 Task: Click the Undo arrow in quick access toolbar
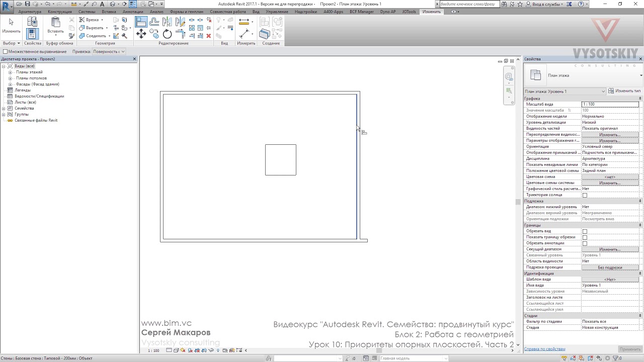pyautogui.click(x=48, y=4)
